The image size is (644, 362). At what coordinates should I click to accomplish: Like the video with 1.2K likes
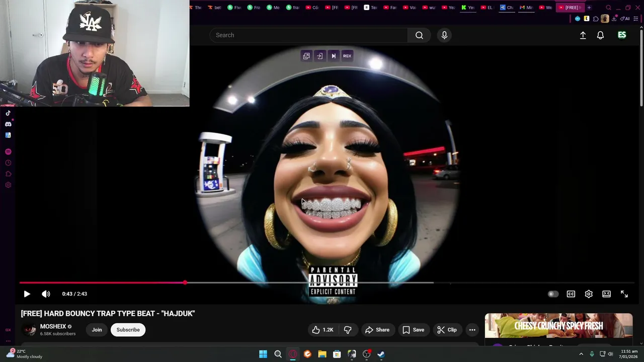click(x=323, y=330)
